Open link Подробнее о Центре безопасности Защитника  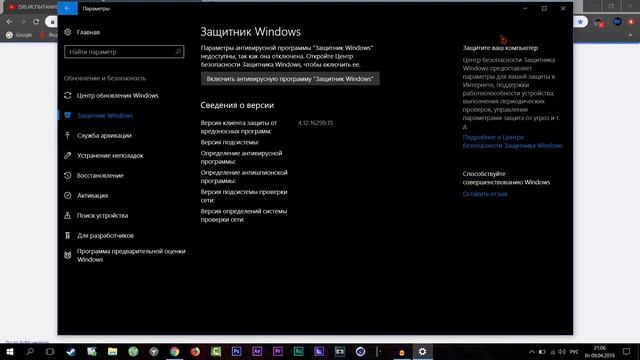coord(513,141)
